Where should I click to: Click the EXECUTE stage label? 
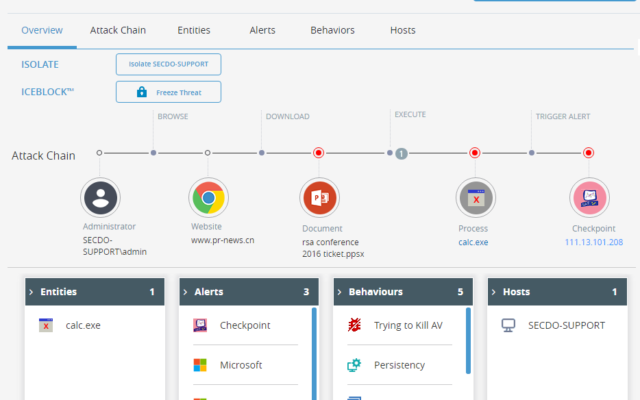tap(410, 114)
